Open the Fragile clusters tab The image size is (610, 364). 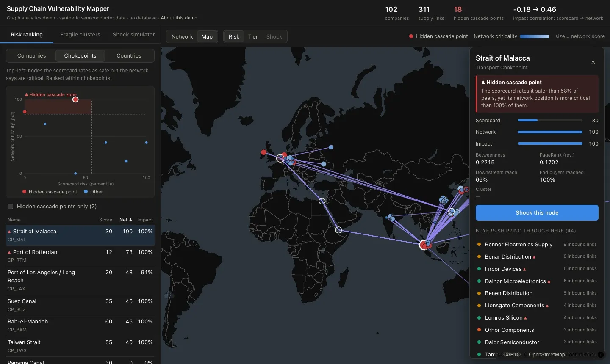(x=80, y=35)
